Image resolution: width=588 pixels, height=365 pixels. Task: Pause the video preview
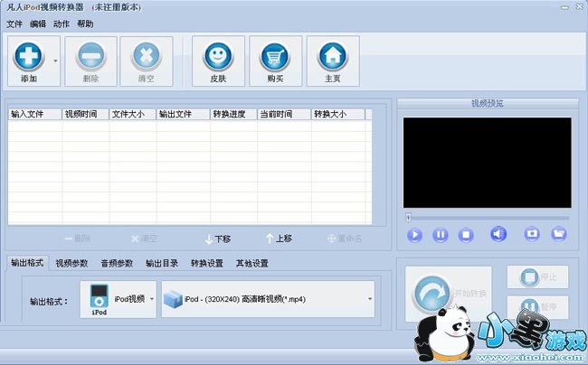441,235
